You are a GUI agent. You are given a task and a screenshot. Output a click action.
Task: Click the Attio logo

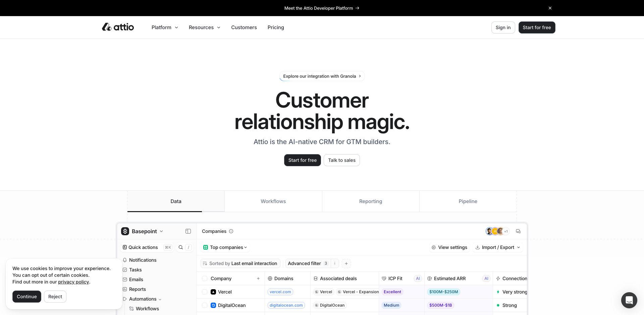[x=118, y=27]
